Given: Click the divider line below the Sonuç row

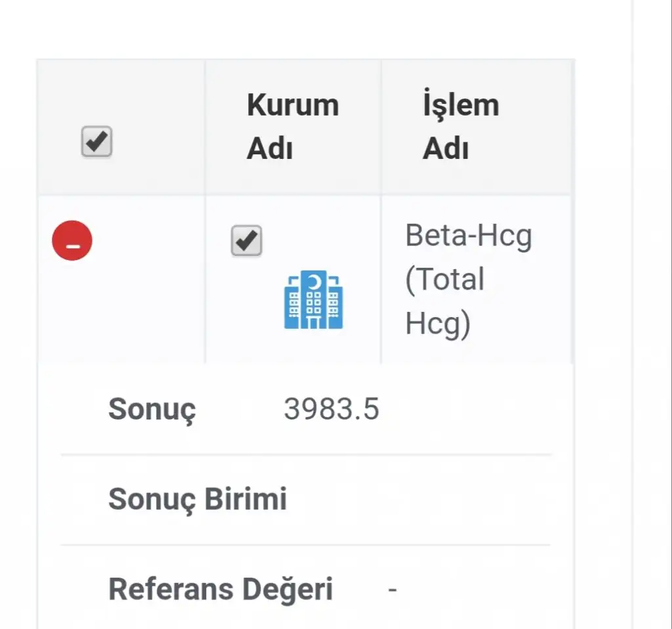Looking at the screenshot, I should click(x=306, y=454).
